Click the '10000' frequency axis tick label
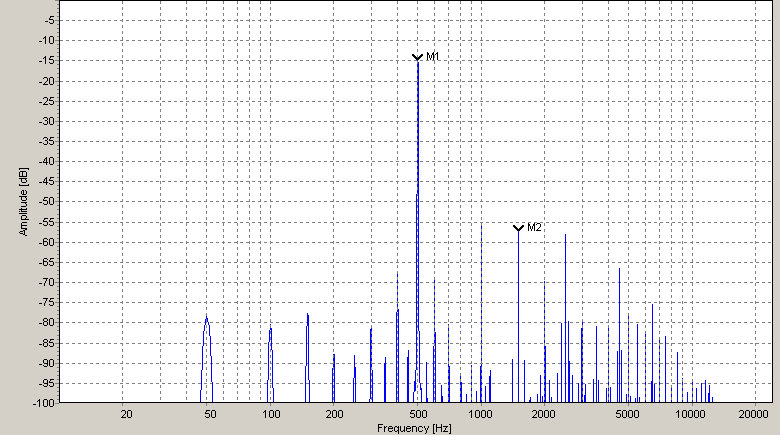 pos(691,414)
